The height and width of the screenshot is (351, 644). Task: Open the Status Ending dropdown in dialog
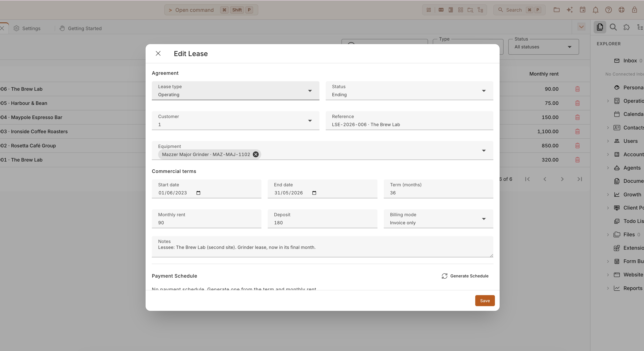point(409,91)
